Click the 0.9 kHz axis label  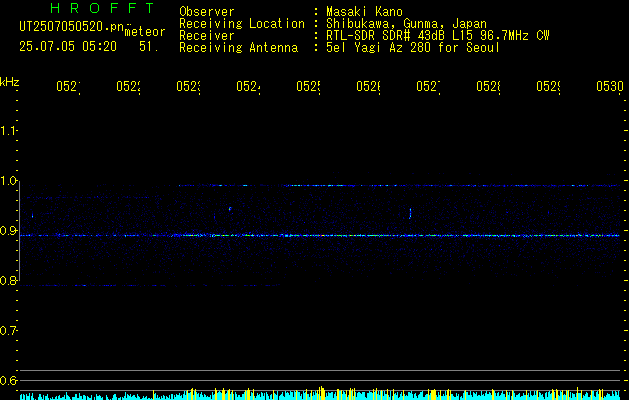9,231
